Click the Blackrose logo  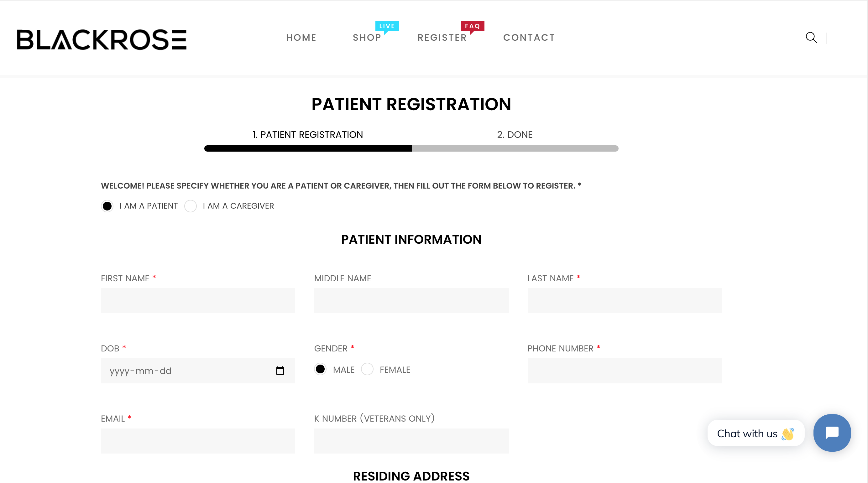point(102,39)
